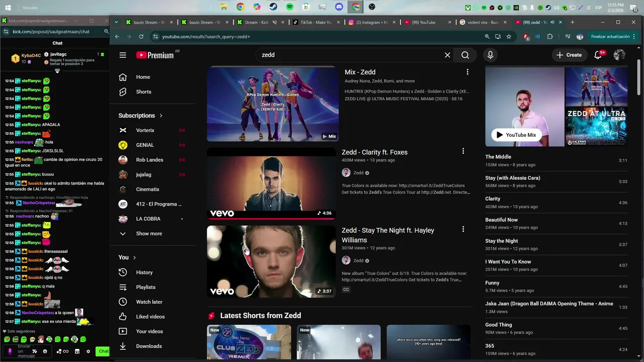This screenshot has height=362, width=644.
Task: Start search with voice microphone
Action: (490, 55)
